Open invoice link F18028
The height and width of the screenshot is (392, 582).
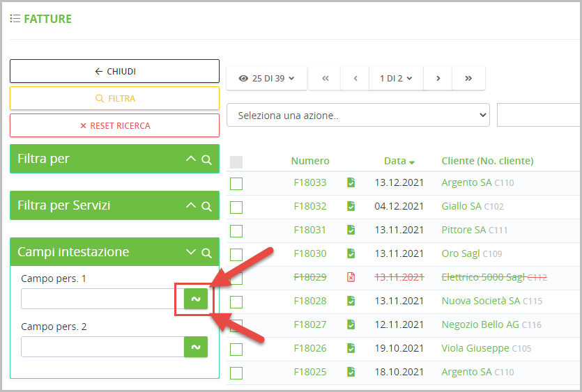309,301
